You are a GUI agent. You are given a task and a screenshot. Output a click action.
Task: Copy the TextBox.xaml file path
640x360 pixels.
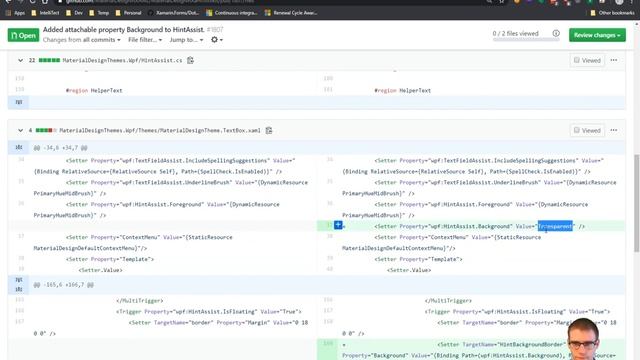click(269, 131)
